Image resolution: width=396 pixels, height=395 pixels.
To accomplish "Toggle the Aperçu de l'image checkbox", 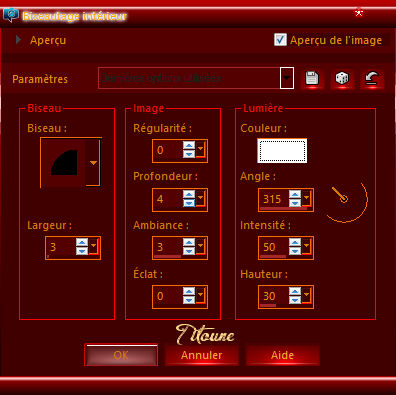I will tap(280, 40).
